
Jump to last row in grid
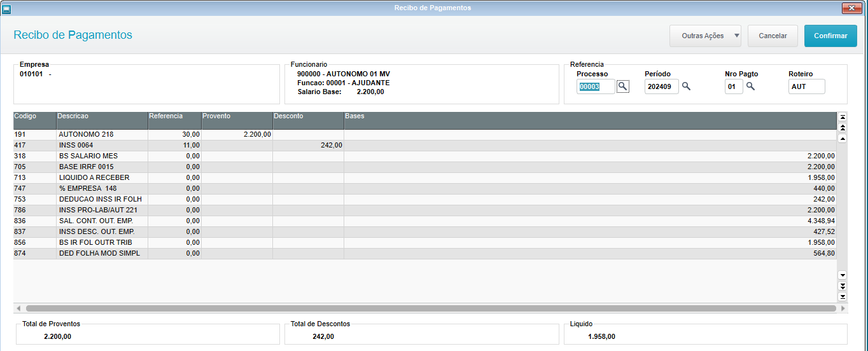pyautogui.click(x=843, y=296)
